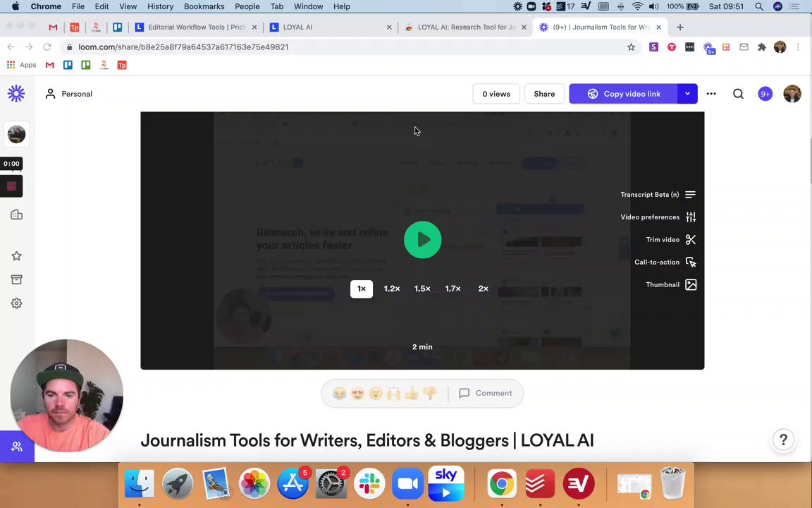Change the video Thumbnail
The image size is (812, 508).
tap(670, 284)
